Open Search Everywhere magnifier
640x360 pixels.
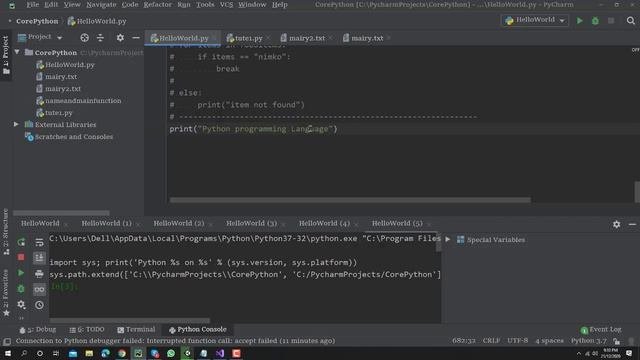[x=631, y=20]
